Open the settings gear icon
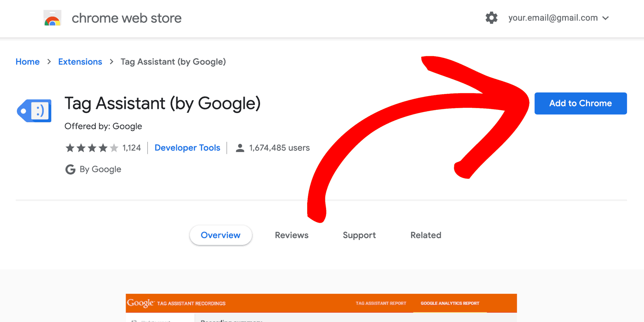The image size is (644, 322). (491, 18)
